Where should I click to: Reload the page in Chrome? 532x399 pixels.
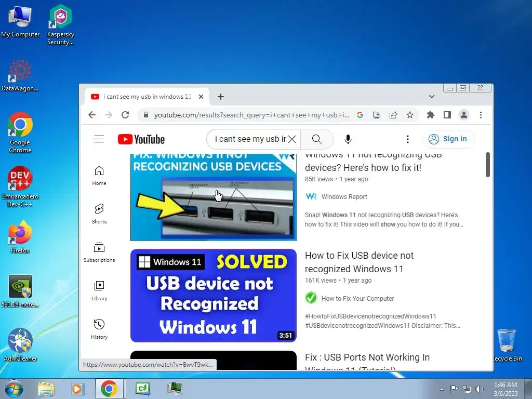pyautogui.click(x=125, y=115)
